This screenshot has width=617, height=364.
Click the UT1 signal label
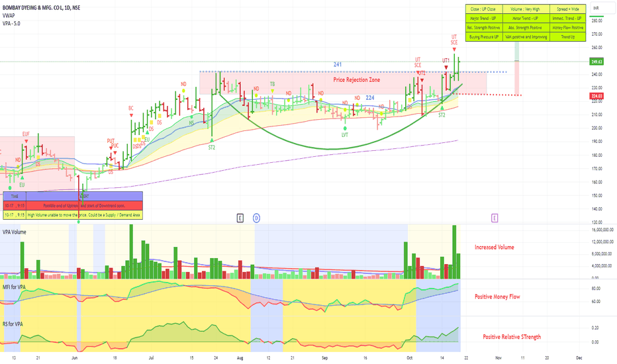tap(446, 61)
